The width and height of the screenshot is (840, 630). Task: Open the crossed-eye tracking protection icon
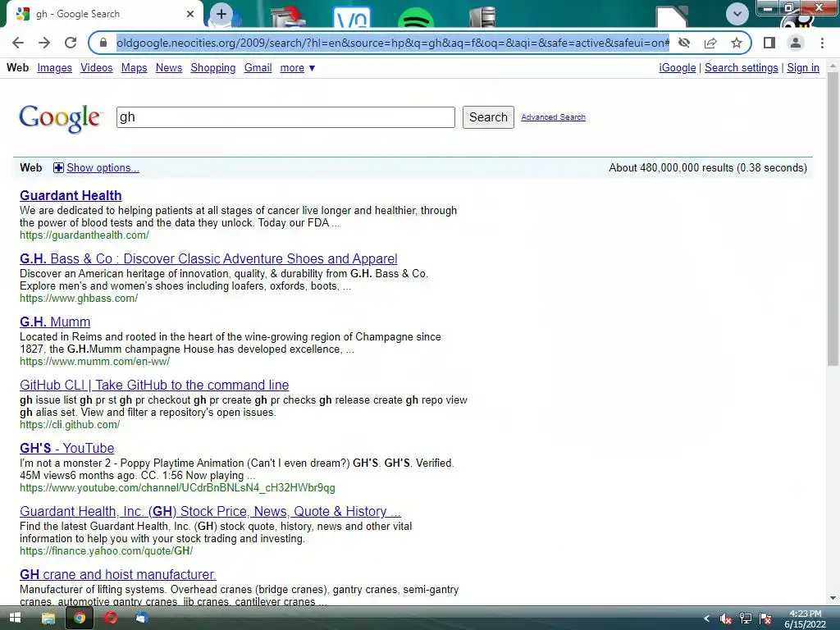coord(683,43)
